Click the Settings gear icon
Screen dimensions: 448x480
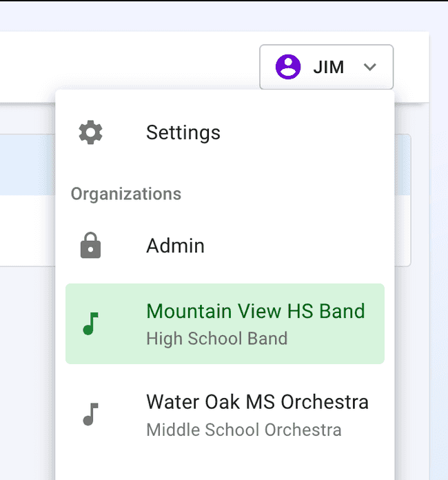point(90,132)
